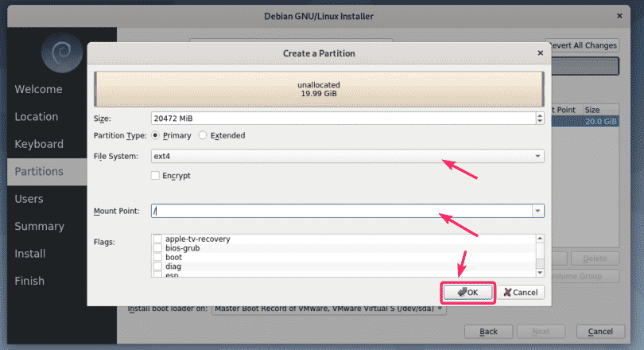Click Cancel in the Create a Partition dialog
Screen dimensions: 644x350
(x=521, y=293)
